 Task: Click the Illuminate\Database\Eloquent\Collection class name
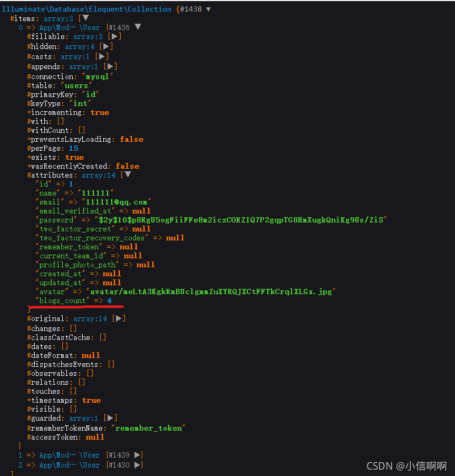(x=86, y=9)
